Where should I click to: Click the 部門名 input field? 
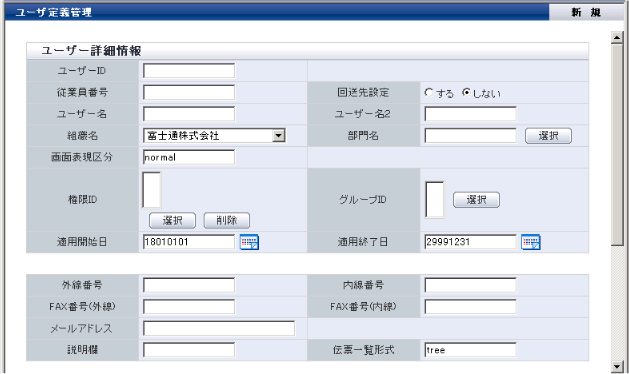(x=471, y=136)
